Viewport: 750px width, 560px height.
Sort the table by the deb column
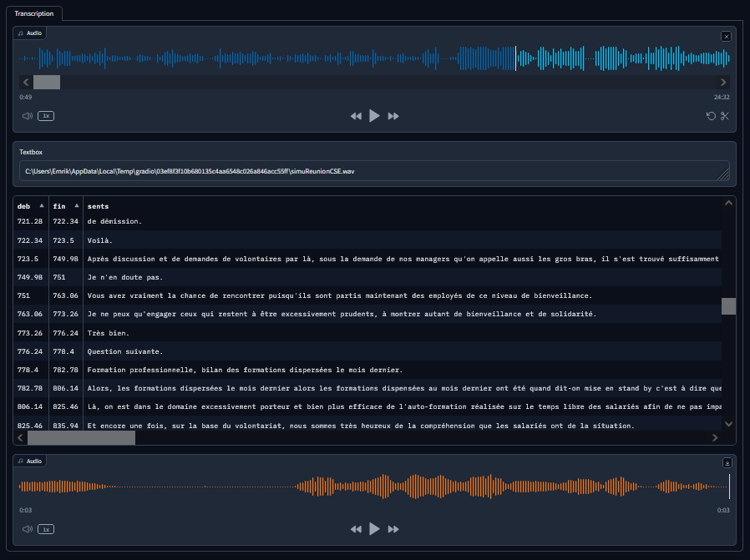25,205
